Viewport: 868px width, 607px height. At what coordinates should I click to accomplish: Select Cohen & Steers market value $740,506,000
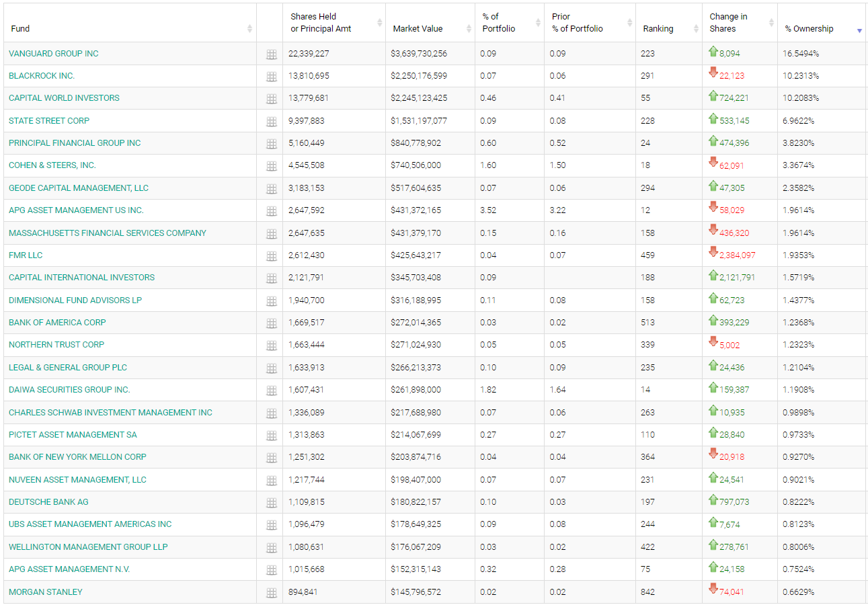click(416, 165)
